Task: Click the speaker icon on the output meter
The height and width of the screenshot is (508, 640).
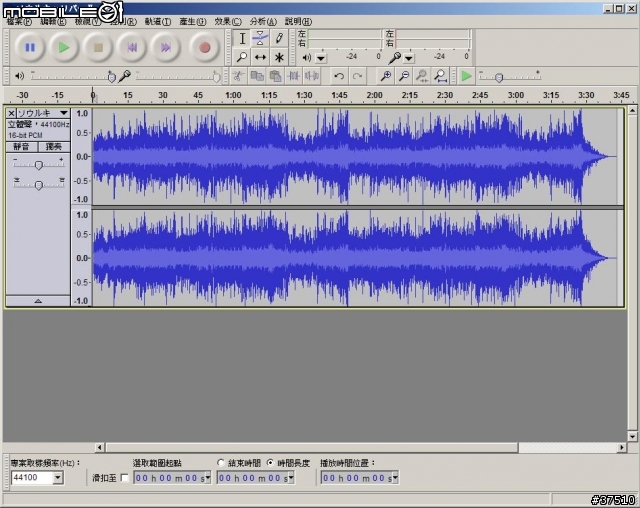Action: tap(307, 58)
